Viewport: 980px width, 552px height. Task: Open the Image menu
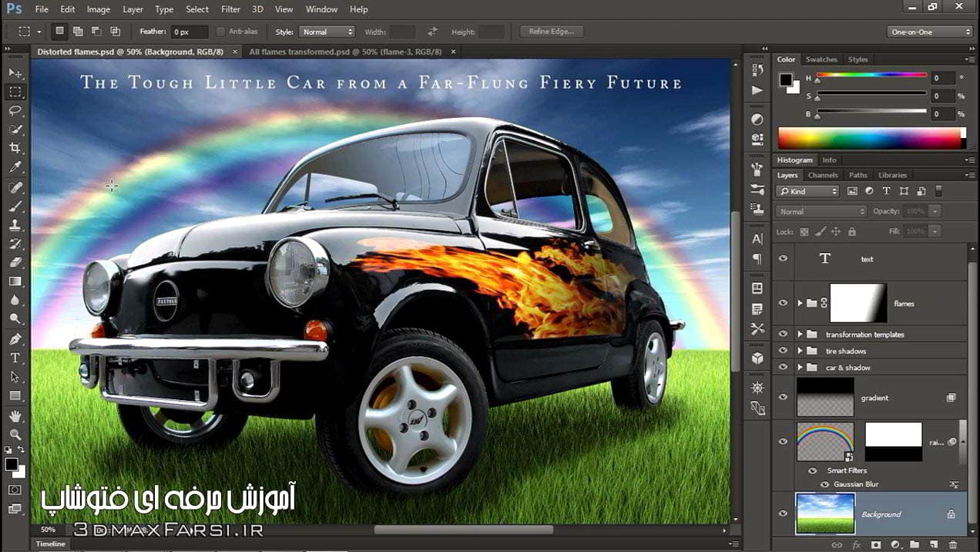tap(98, 9)
